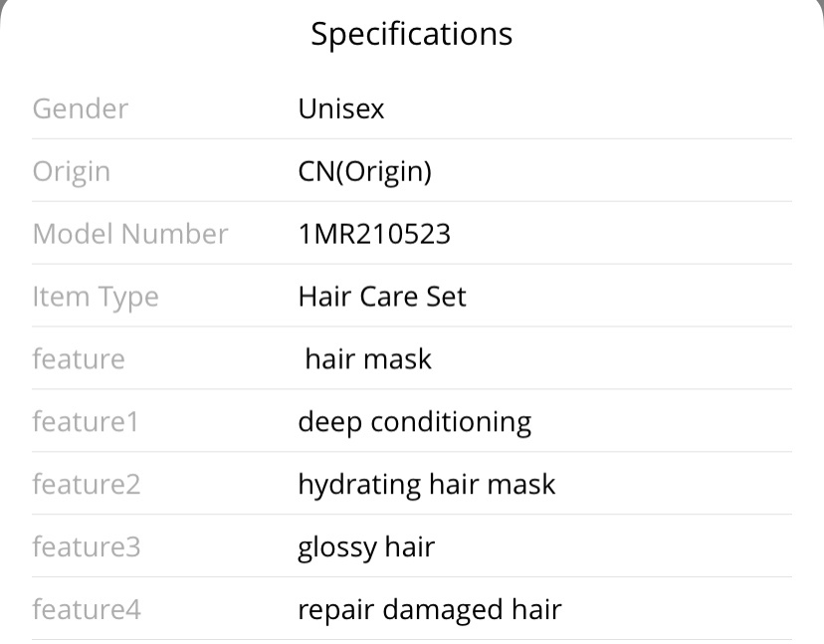Select the feature4 label

pyautogui.click(x=87, y=609)
